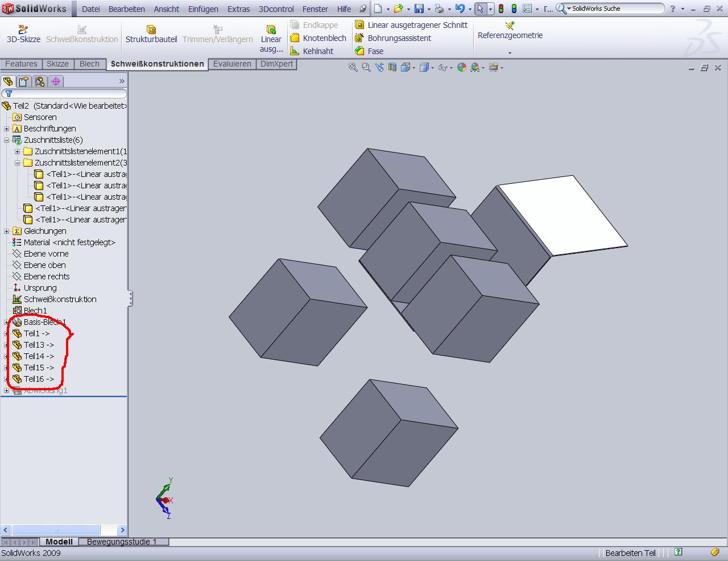Open the PropertyManager panel tab

(24, 81)
